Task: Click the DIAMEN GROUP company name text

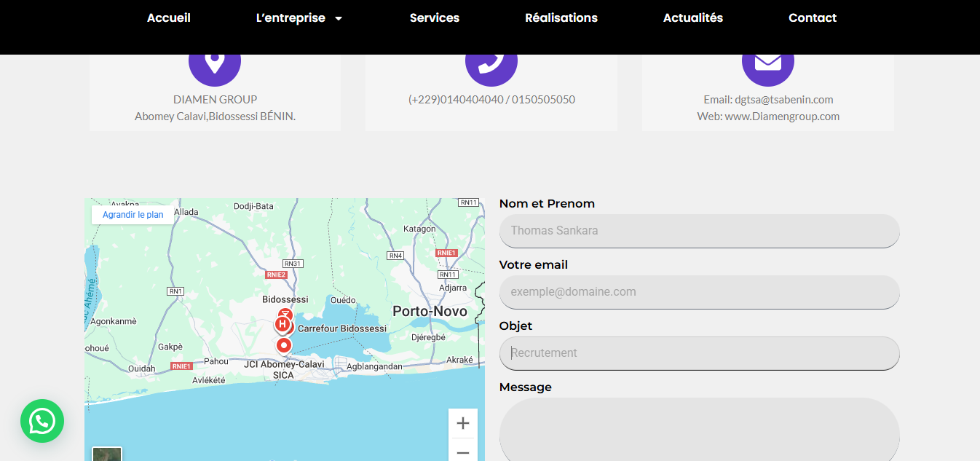Action: pyautogui.click(x=215, y=100)
